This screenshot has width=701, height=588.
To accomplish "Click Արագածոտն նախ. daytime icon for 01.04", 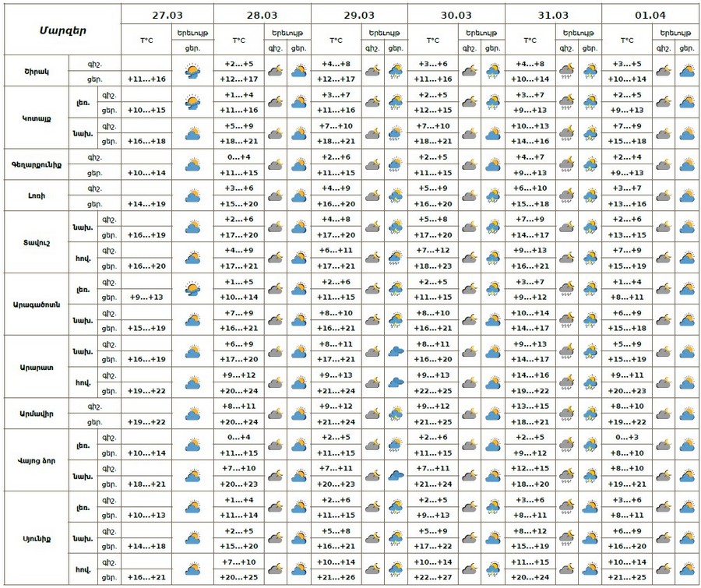I will pos(687,320).
